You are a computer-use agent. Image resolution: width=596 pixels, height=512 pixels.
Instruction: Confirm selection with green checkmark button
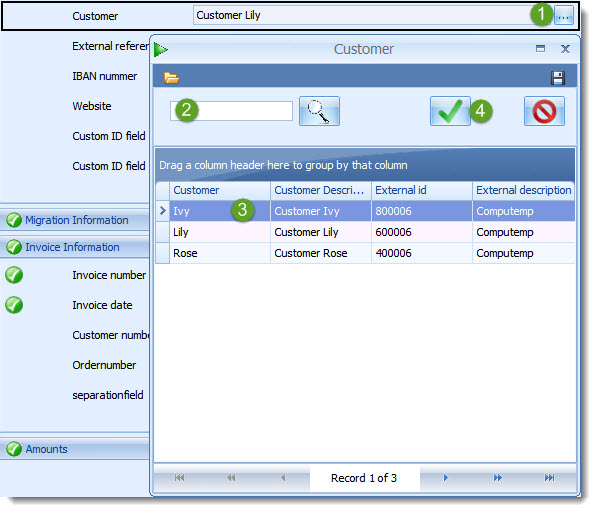(x=450, y=111)
